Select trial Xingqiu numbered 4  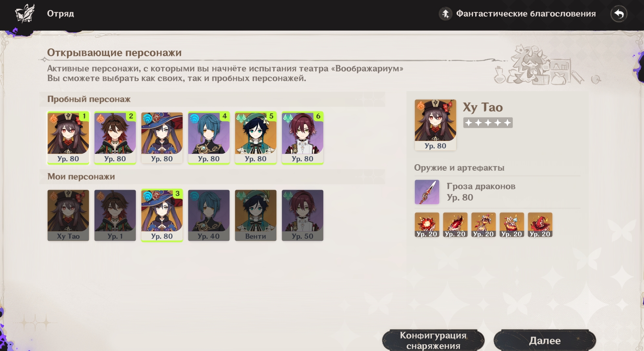pos(209,138)
